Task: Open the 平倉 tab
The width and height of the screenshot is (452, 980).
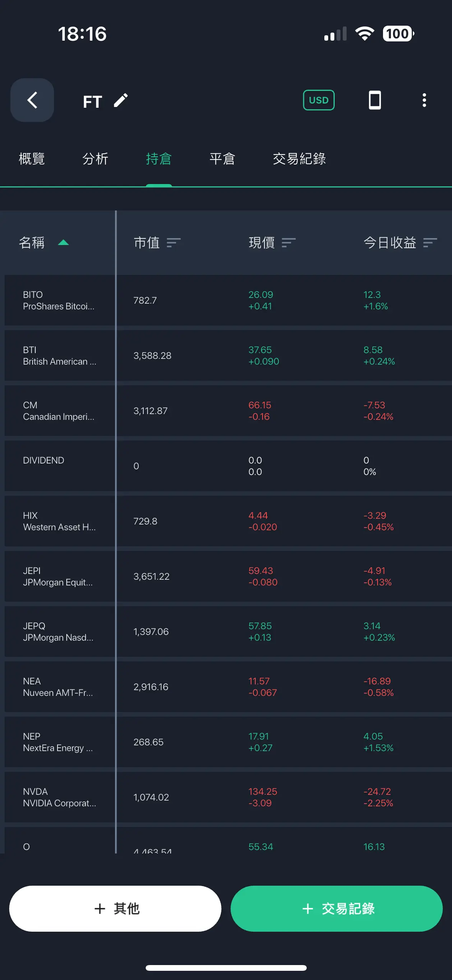Action: (x=222, y=158)
